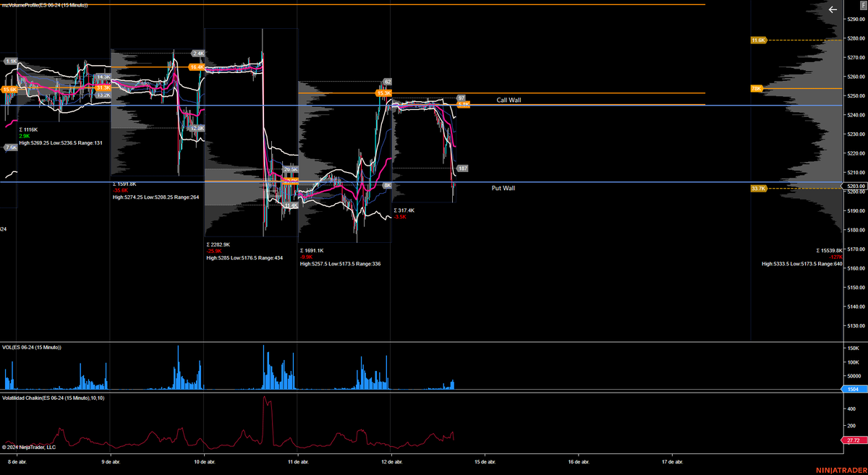
Task: Select the Σ 317.4K session total text
Action: pos(404,210)
